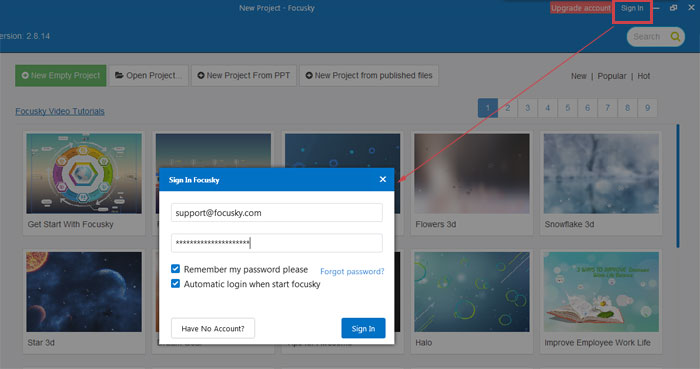Image resolution: width=700 pixels, height=369 pixels.
Task: Click the yellow search magnifier icon
Action: (675, 37)
